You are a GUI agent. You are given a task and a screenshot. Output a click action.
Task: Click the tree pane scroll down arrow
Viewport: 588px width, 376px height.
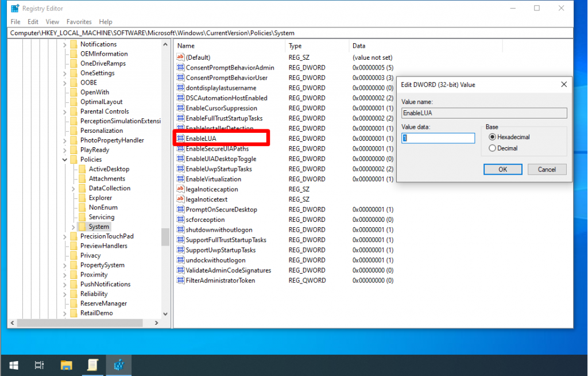click(165, 314)
